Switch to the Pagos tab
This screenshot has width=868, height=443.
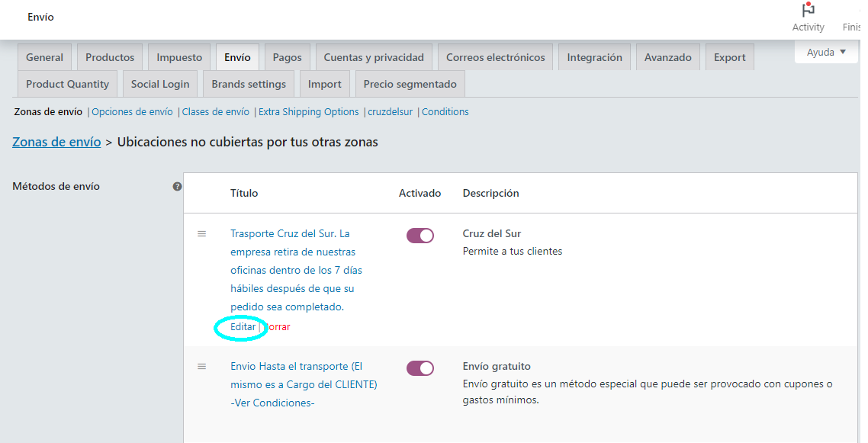pos(288,56)
